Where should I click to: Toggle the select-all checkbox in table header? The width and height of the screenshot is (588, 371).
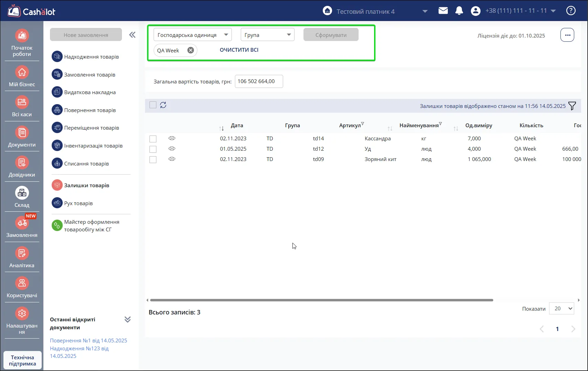pyautogui.click(x=153, y=105)
